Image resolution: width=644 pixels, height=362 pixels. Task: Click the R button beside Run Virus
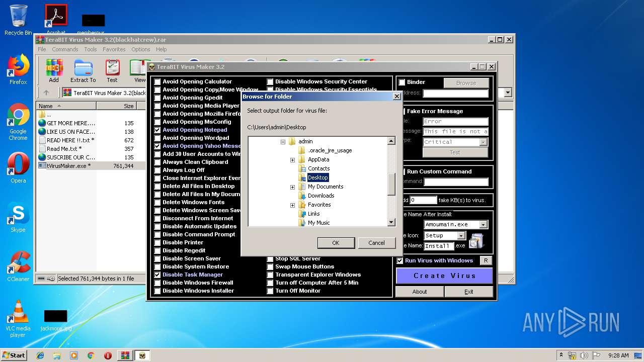486,260
